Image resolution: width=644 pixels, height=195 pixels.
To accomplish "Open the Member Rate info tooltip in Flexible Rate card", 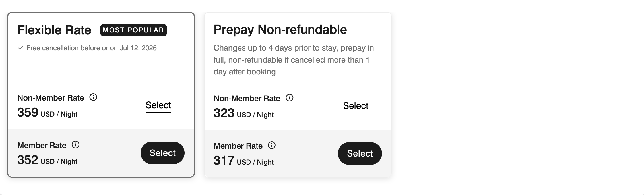I will pyautogui.click(x=75, y=144).
